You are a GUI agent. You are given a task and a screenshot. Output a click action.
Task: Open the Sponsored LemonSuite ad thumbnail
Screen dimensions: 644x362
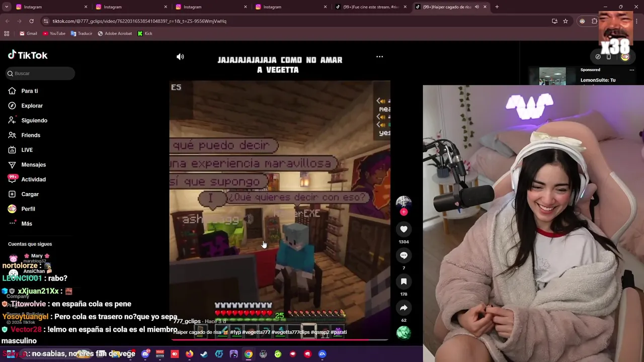point(552,76)
